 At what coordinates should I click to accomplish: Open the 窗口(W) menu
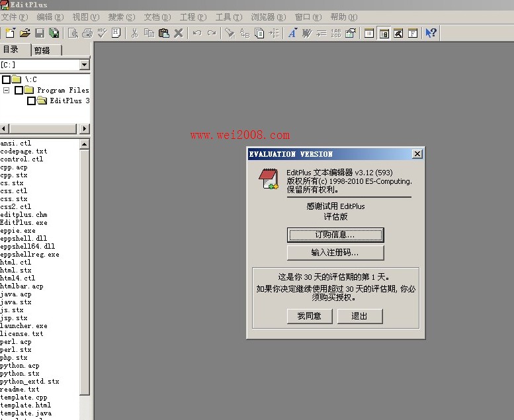(x=308, y=17)
